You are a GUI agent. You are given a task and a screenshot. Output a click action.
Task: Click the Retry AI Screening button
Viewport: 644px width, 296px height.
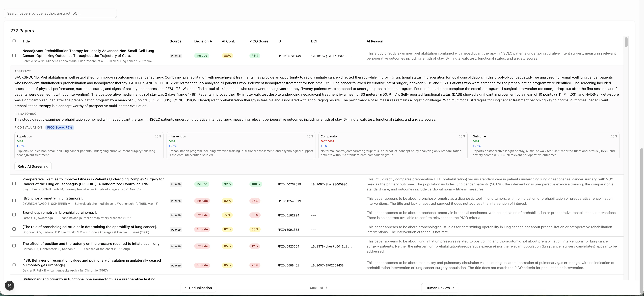pyautogui.click(x=33, y=166)
